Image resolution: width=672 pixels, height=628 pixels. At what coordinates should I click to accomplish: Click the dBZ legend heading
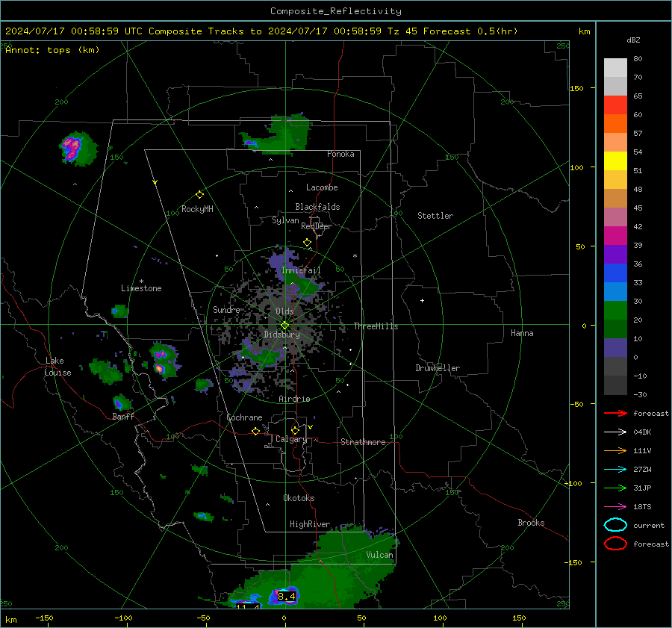pyautogui.click(x=633, y=40)
